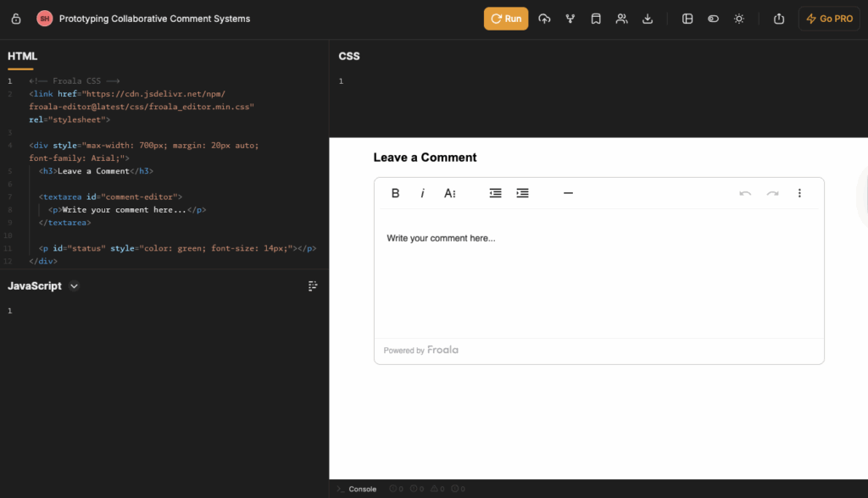Image resolution: width=868 pixels, height=498 pixels.
Task: Fork the project with fork icon
Action: (570, 19)
